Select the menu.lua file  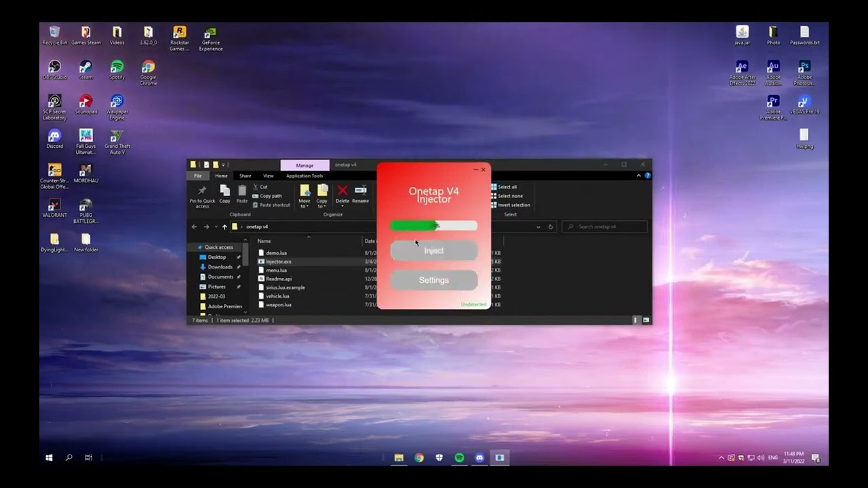click(x=276, y=270)
